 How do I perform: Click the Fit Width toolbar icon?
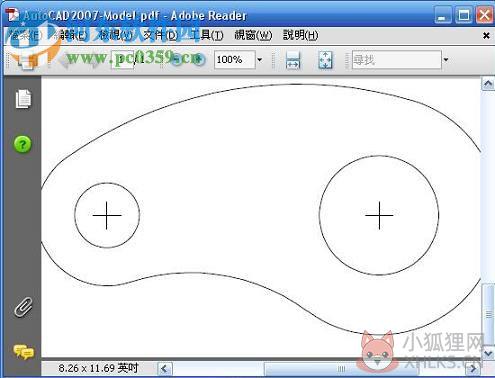coord(293,60)
